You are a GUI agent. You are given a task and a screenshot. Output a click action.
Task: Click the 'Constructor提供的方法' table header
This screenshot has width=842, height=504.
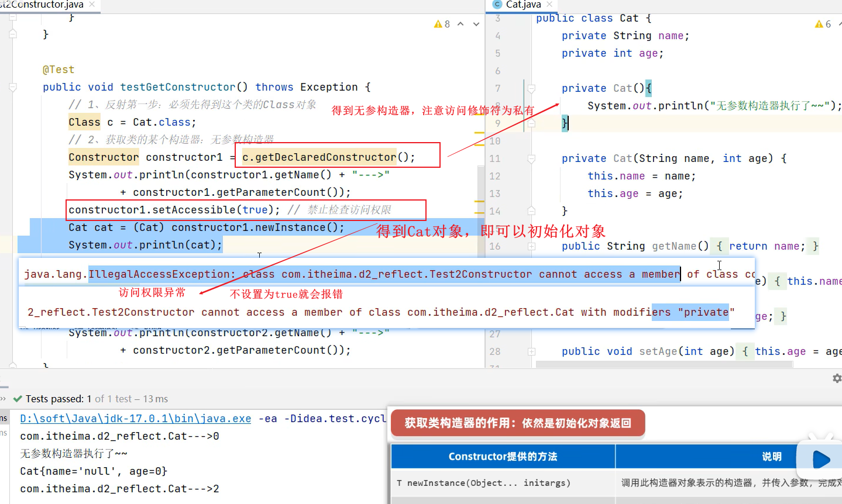point(503,457)
